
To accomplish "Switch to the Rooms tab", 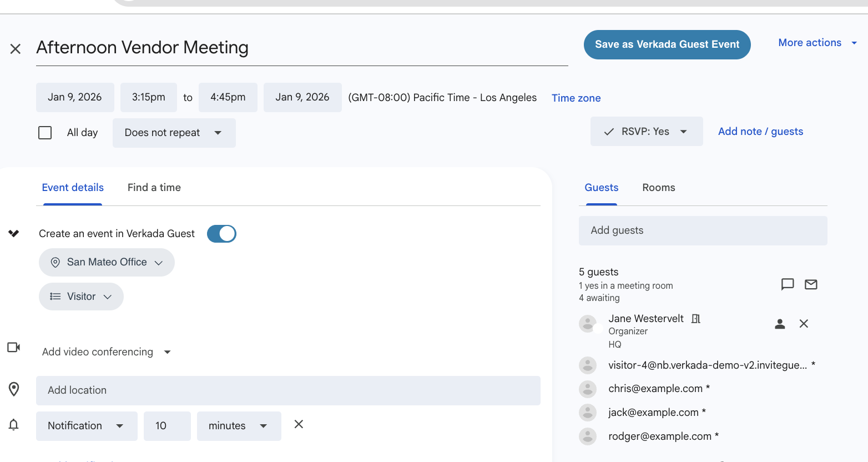I will click(x=658, y=188).
